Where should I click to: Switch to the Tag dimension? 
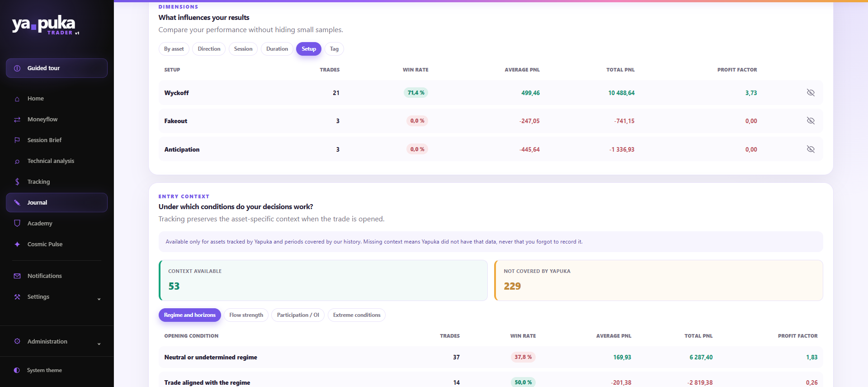point(334,49)
